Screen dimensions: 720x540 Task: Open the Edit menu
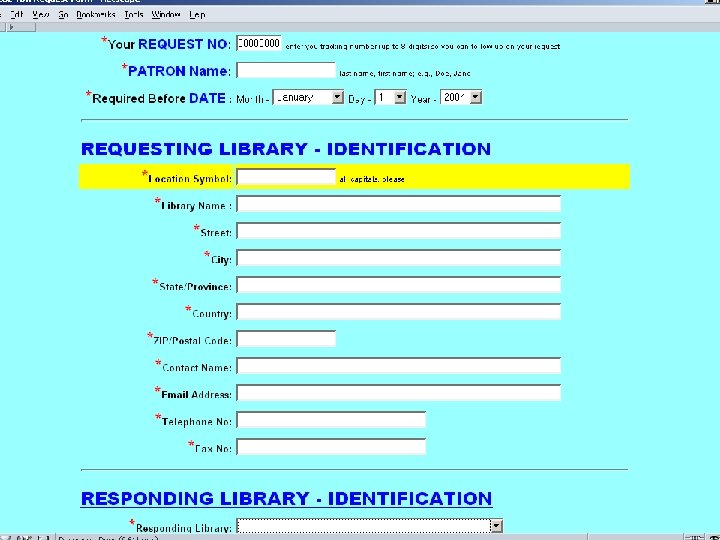(17, 15)
